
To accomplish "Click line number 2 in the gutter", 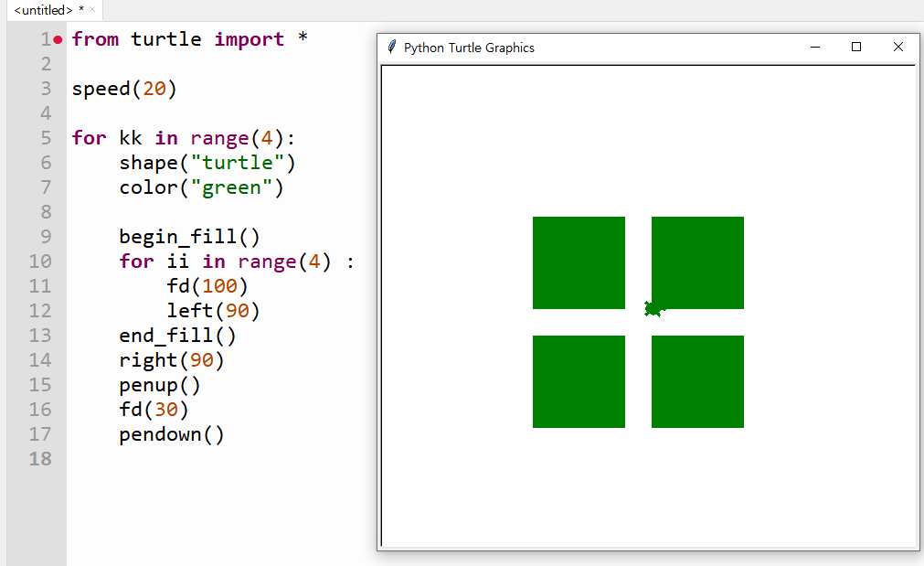I will coord(46,64).
